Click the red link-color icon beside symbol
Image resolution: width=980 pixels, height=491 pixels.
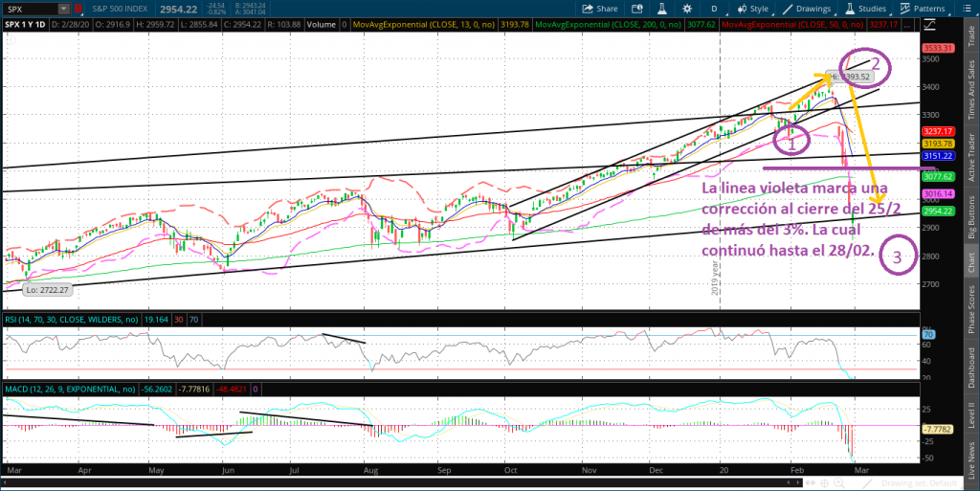click(x=78, y=9)
